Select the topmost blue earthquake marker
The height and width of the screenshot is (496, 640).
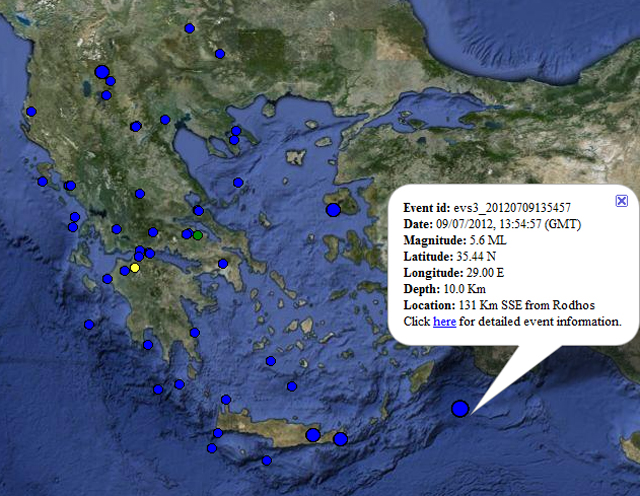(x=189, y=28)
